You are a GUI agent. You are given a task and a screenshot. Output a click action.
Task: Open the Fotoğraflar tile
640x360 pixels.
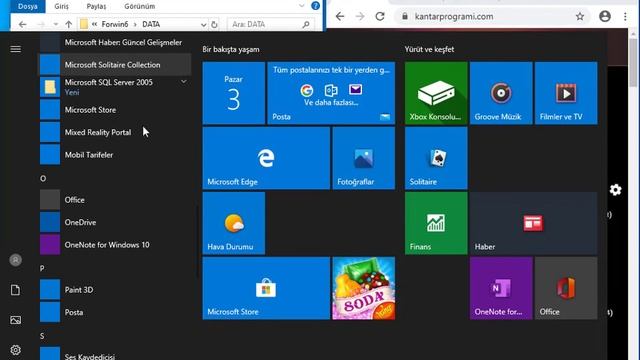pyautogui.click(x=364, y=158)
